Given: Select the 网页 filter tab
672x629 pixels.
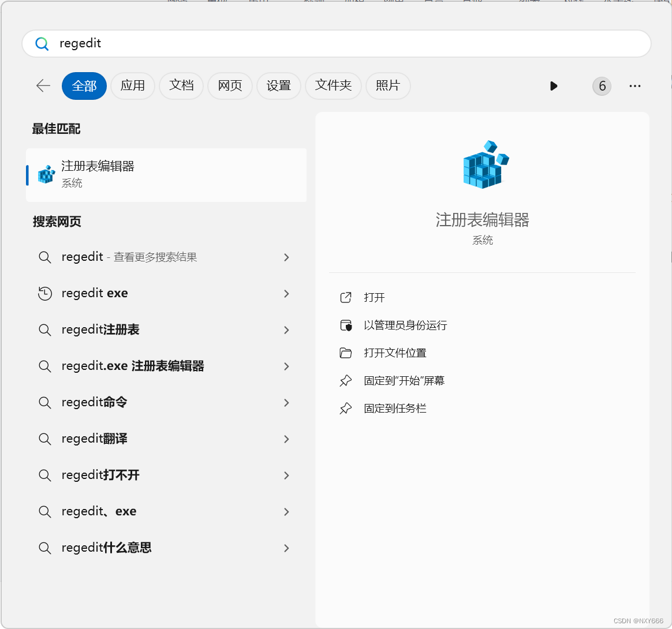Looking at the screenshot, I should pyautogui.click(x=230, y=86).
